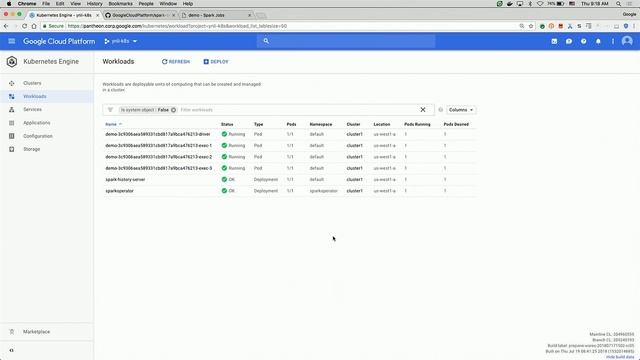The image size is (640, 360).
Task: Click the filter funnel icon
Action: click(x=110, y=110)
